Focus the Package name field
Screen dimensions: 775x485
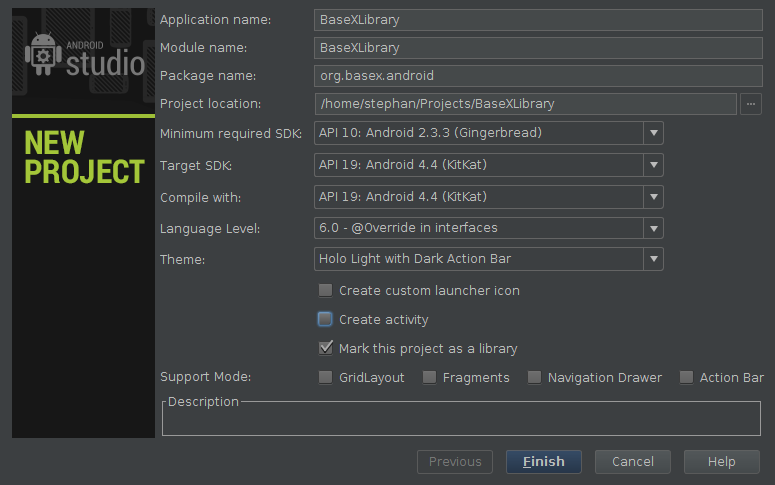coord(538,76)
